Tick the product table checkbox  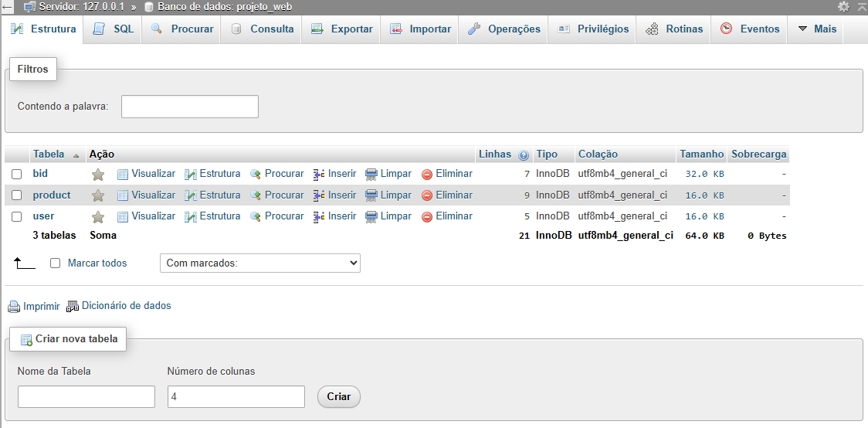(x=16, y=195)
